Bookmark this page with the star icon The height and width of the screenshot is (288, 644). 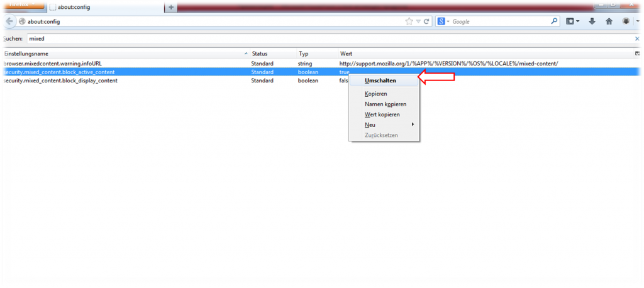pos(409,21)
